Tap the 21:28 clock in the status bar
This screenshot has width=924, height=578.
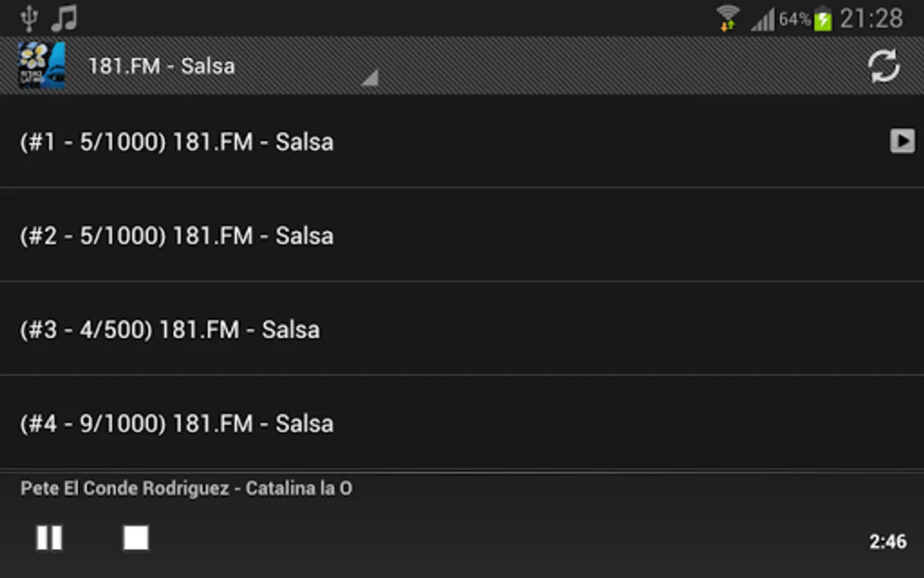(871, 19)
